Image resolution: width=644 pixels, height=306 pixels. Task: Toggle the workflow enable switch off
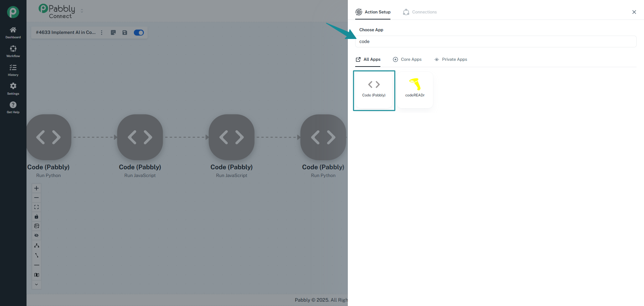pyautogui.click(x=139, y=33)
